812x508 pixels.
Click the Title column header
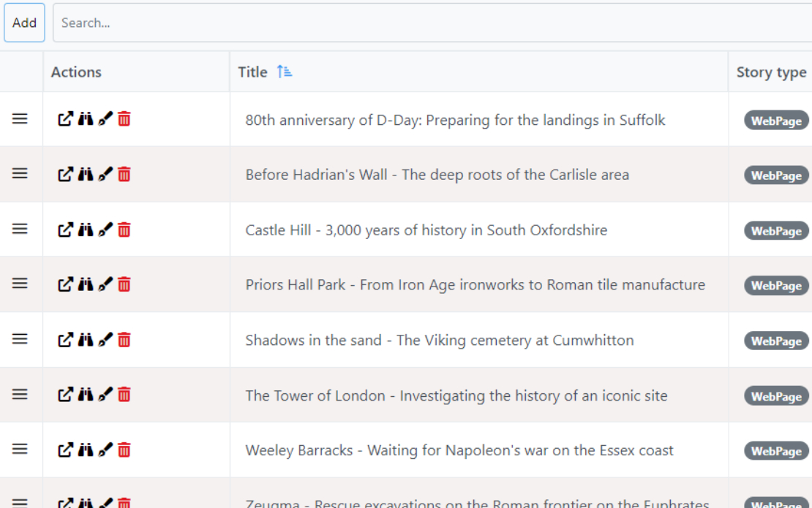point(252,72)
